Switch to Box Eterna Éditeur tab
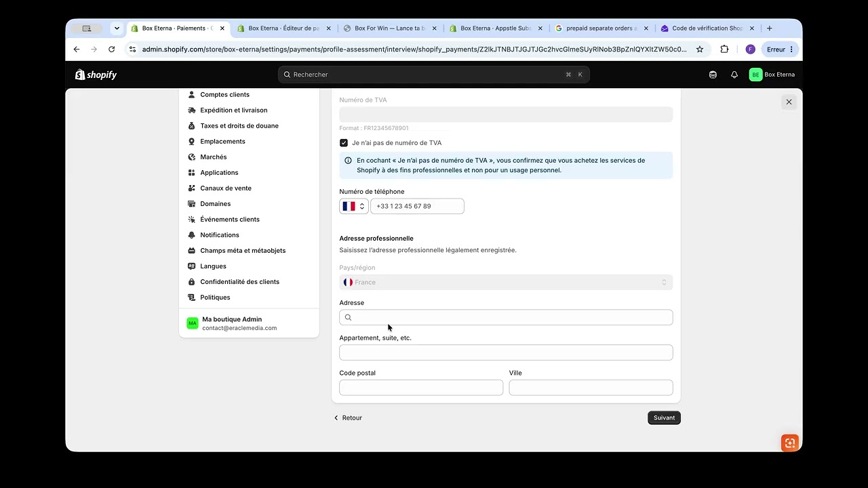The width and height of the screenshot is (868, 488). 284,28
